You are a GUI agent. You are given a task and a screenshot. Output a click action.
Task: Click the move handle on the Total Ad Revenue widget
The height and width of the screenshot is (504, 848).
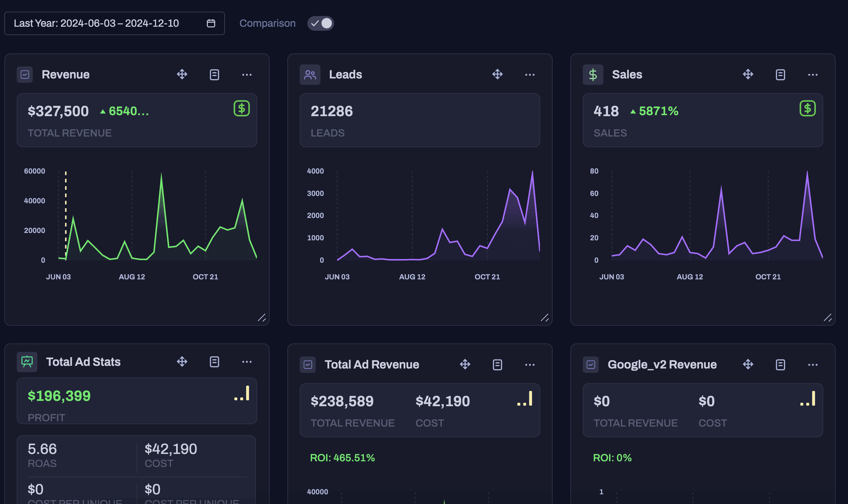click(465, 364)
